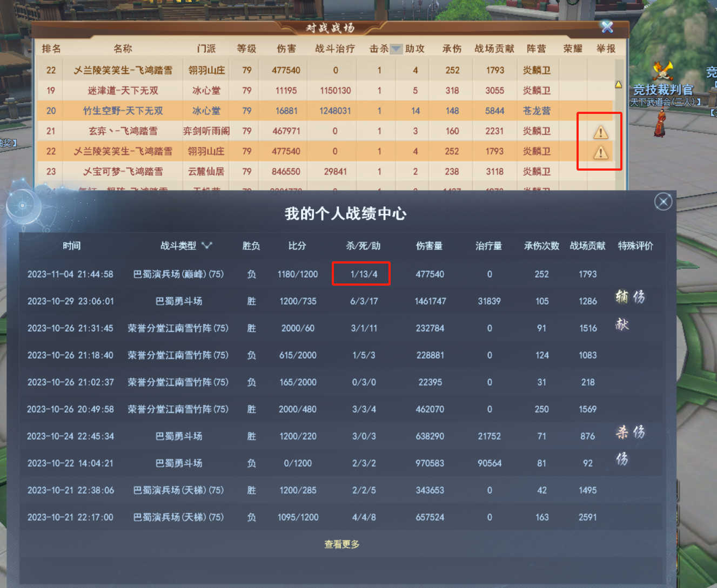Image resolution: width=717 pixels, height=588 pixels.
Task: Click the 查看更多 link
Action: coord(342,544)
